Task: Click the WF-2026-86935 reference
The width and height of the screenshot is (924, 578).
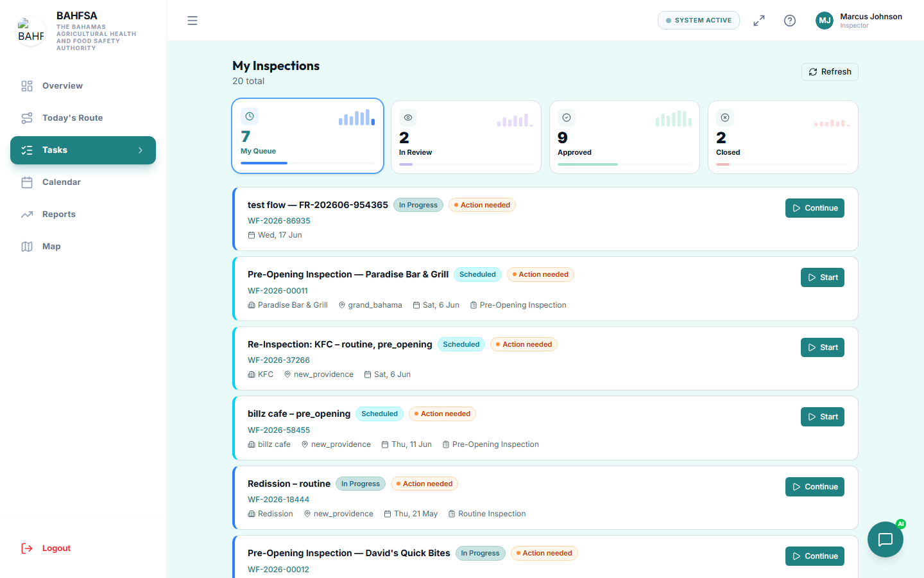Action: (279, 221)
